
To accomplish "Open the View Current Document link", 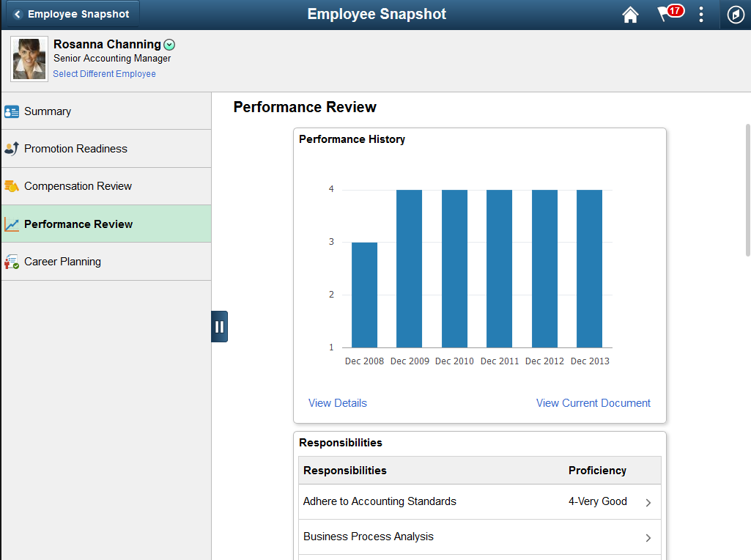I will pyautogui.click(x=593, y=403).
